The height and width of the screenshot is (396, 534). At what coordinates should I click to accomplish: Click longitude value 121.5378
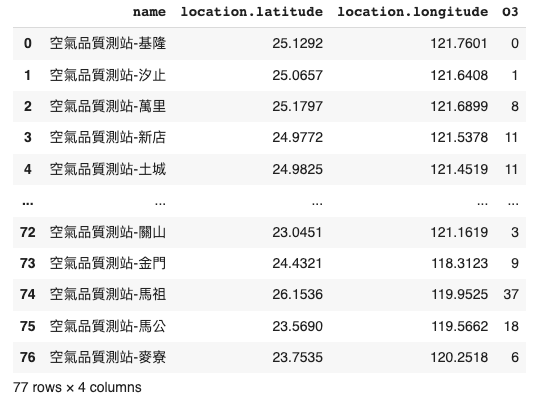pyautogui.click(x=459, y=138)
